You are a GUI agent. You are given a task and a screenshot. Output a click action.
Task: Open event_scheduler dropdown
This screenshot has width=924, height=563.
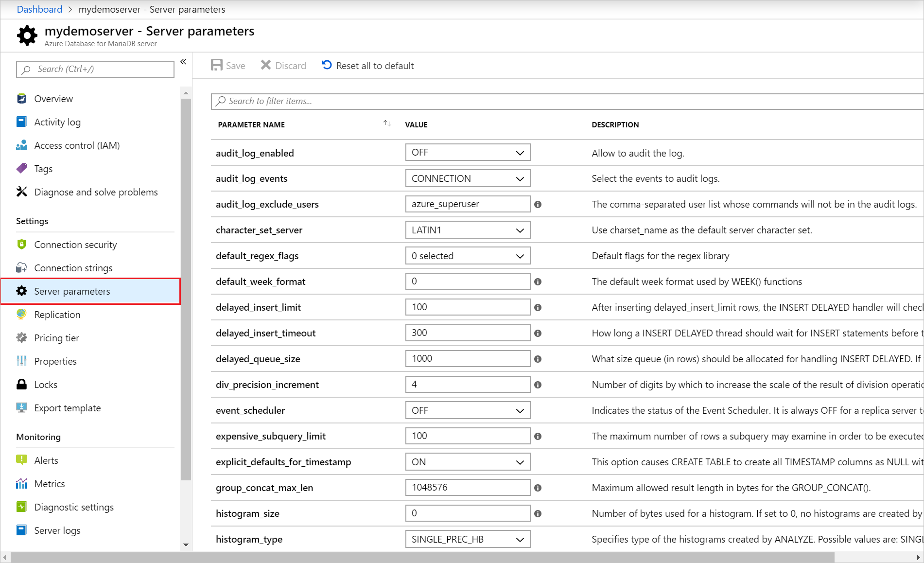(468, 410)
